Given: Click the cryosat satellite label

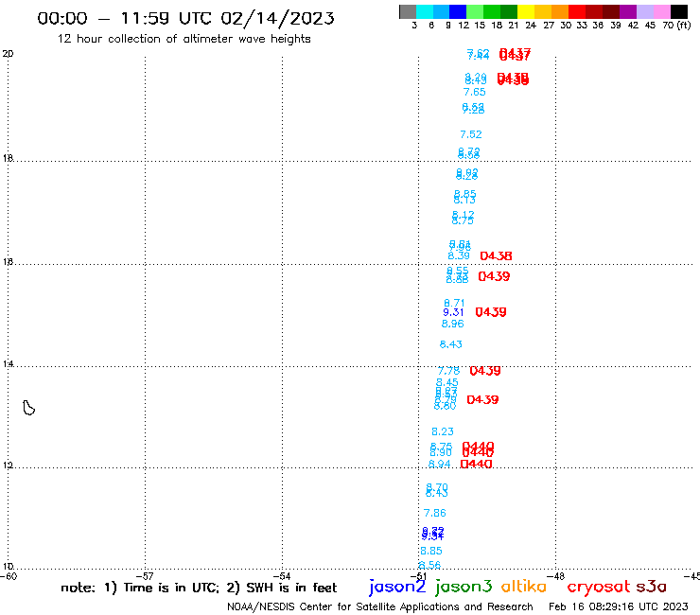Looking at the screenshot, I should pos(598,587).
